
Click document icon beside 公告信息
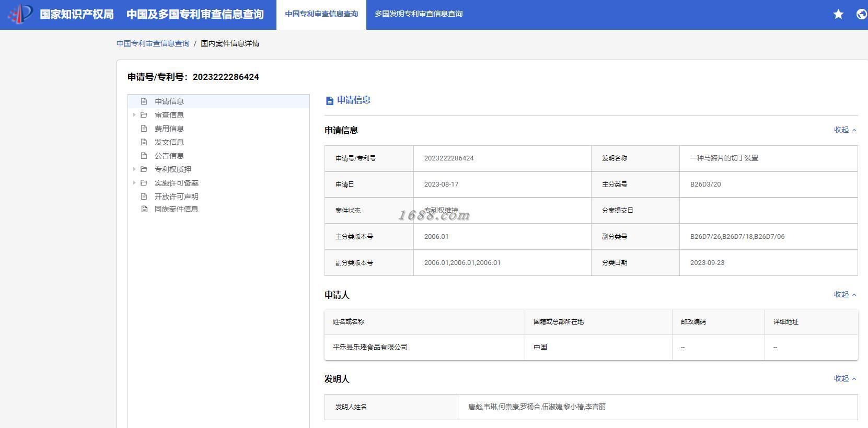click(144, 156)
